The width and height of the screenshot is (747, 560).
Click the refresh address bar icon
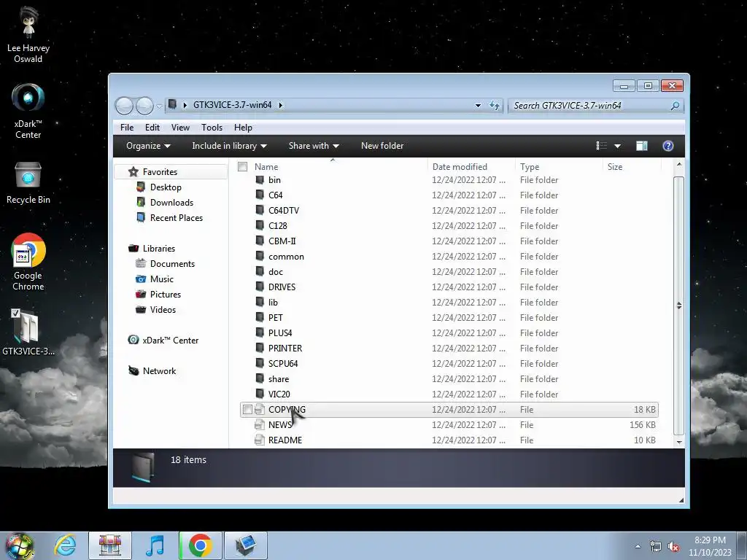click(495, 105)
